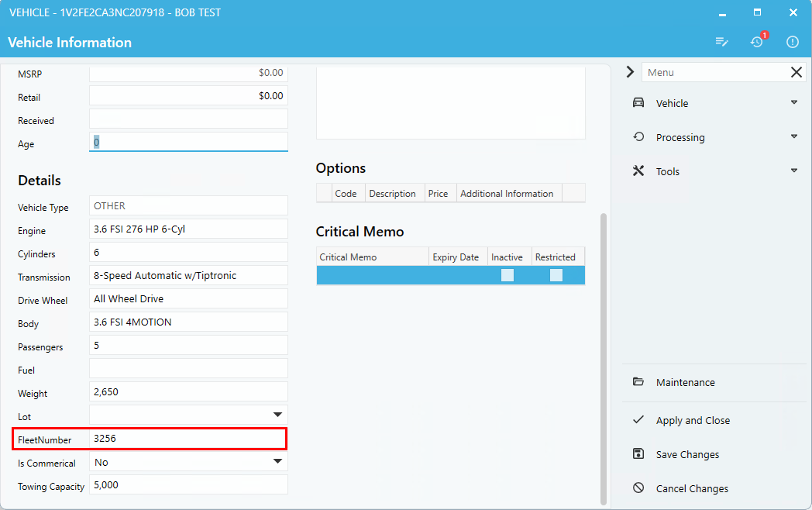Click the edit notes icon in header
This screenshot has width=812, height=510.
tap(721, 42)
